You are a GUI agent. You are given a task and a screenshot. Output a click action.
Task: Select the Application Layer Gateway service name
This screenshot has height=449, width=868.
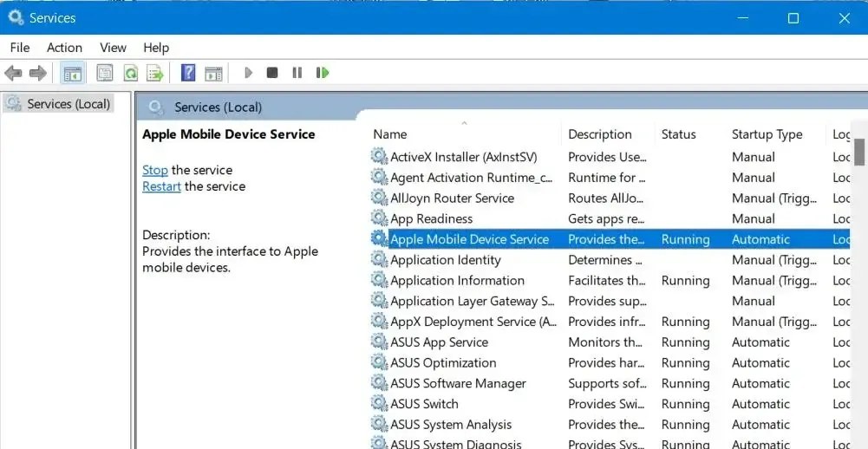click(473, 301)
